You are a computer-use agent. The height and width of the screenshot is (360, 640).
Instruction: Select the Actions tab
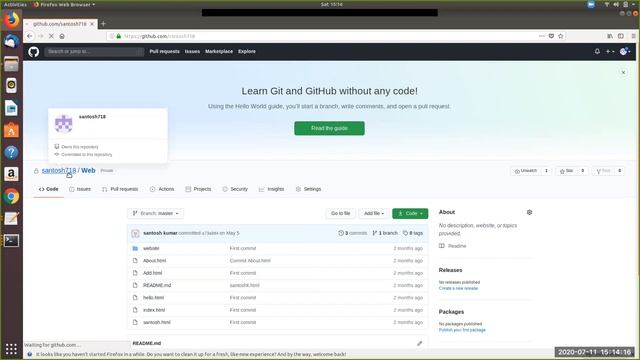pyautogui.click(x=162, y=189)
